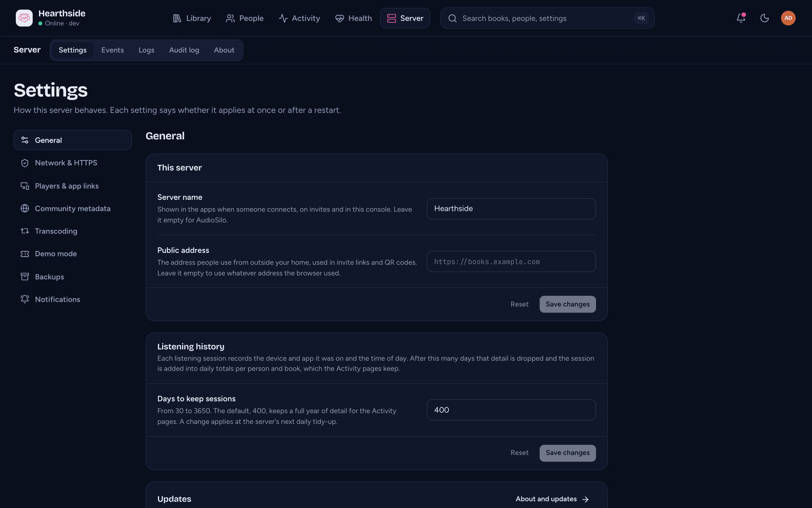Open Players & app links settings
The width and height of the screenshot is (812, 508).
72,186
